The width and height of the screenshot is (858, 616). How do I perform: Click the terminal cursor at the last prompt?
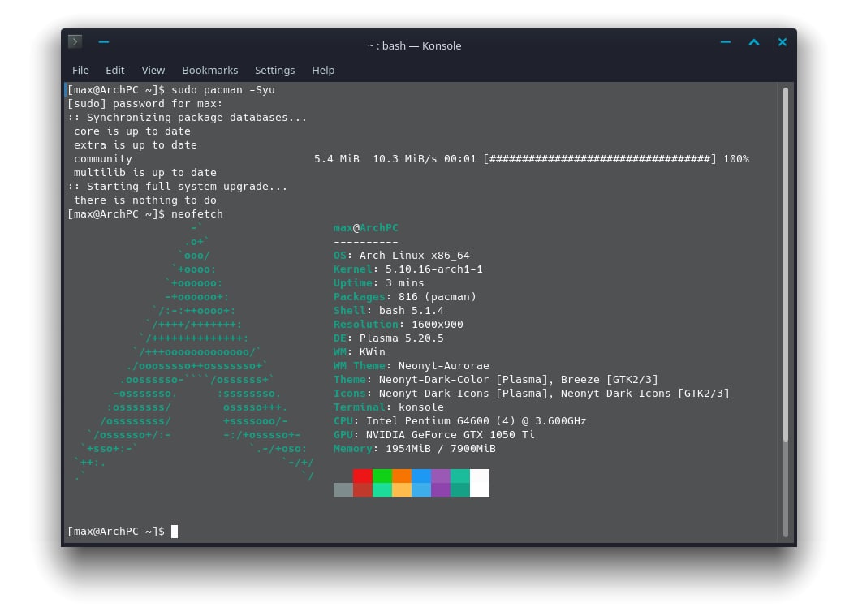(175, 532)
